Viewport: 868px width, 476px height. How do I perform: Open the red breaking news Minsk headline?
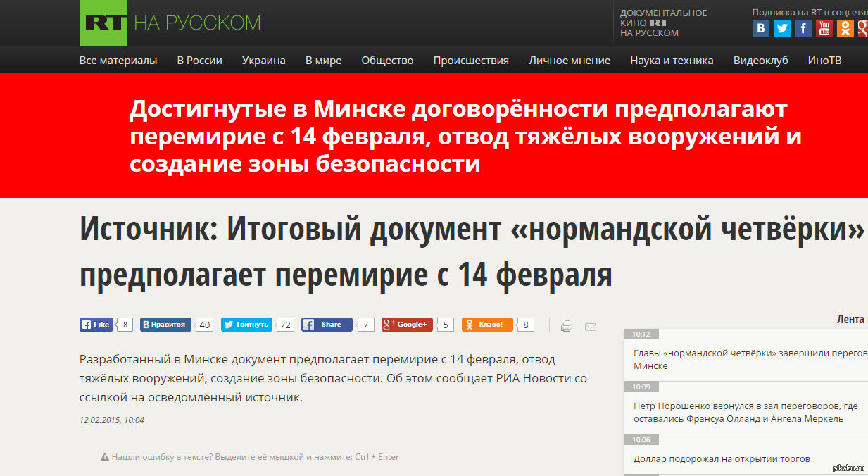[465, 137]
